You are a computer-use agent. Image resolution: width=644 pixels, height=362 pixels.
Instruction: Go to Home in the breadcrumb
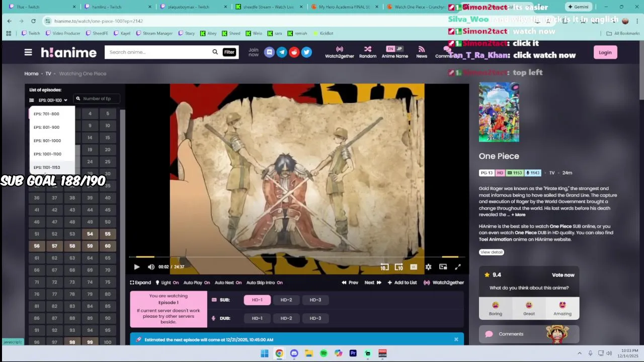[x=31, y=73]
